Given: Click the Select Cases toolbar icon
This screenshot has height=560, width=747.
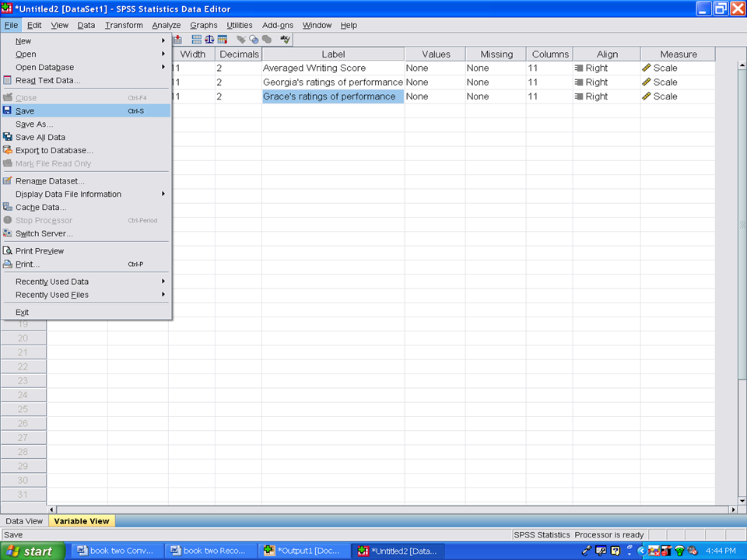Looking at the screenshot, I should pyautogui.click(x=223, y=40).
